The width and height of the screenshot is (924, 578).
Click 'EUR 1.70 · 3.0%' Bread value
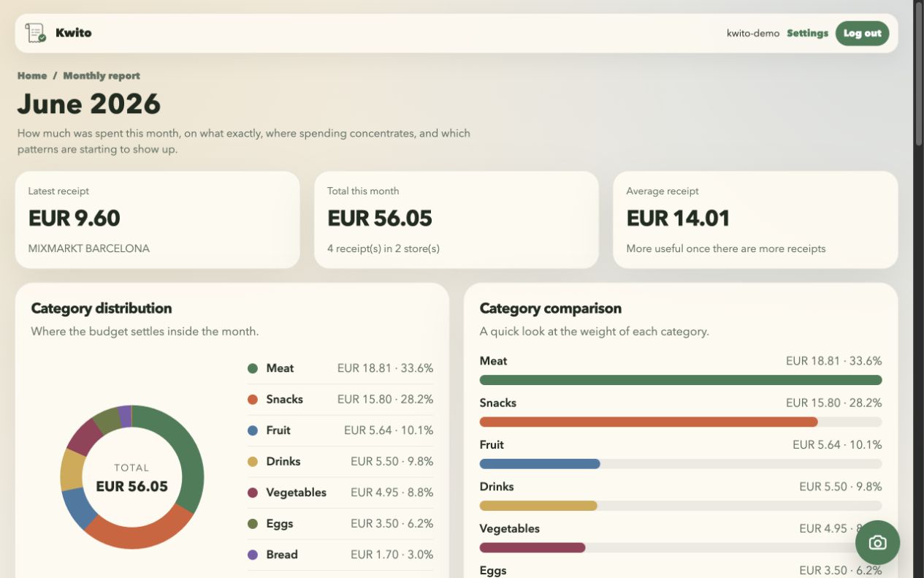coord(392,555)
